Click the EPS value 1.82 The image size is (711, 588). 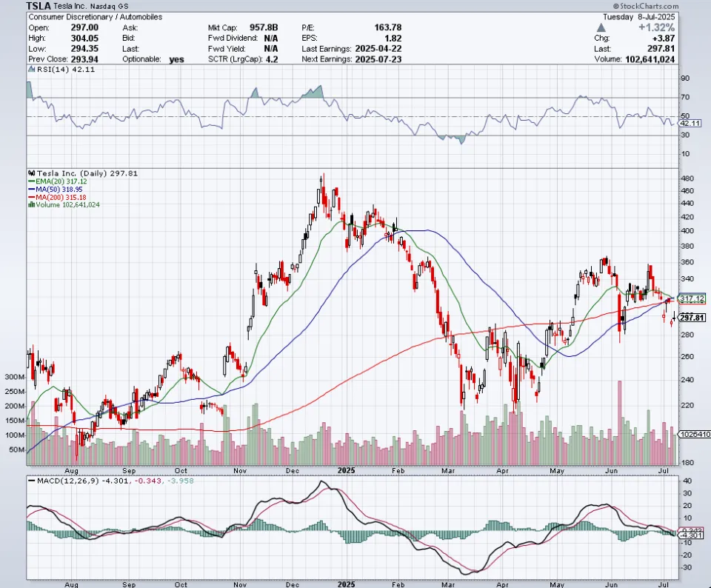coord(393,38)
